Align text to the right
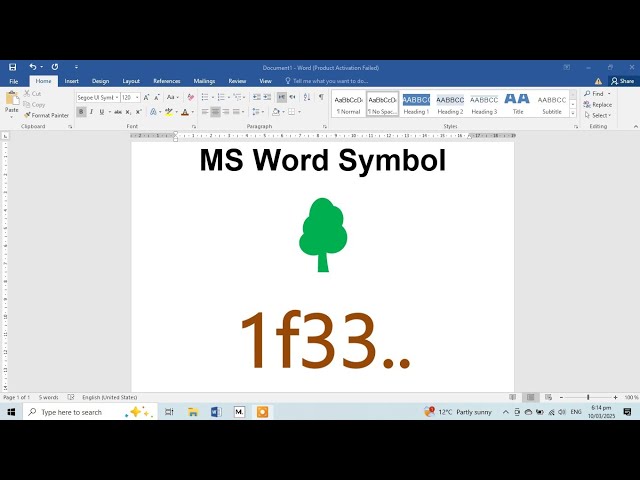The height and width of the screenshot is (480, 640). [226, 112]
